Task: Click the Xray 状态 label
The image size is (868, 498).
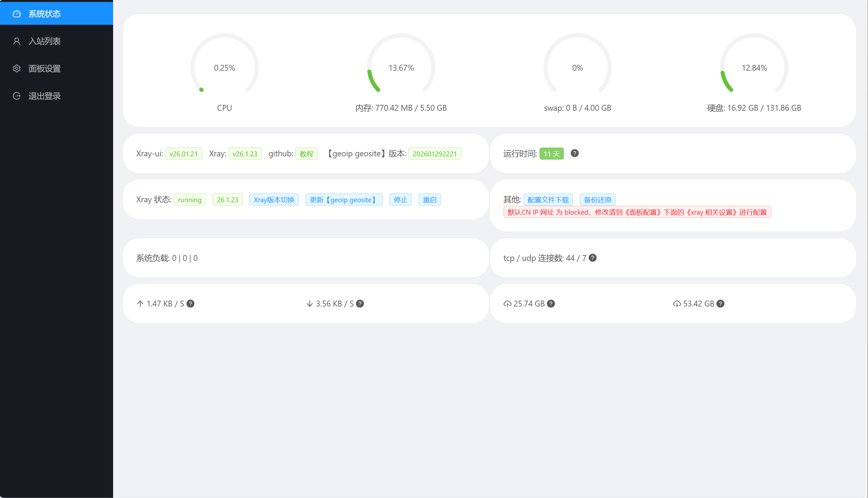Action: 154,199
